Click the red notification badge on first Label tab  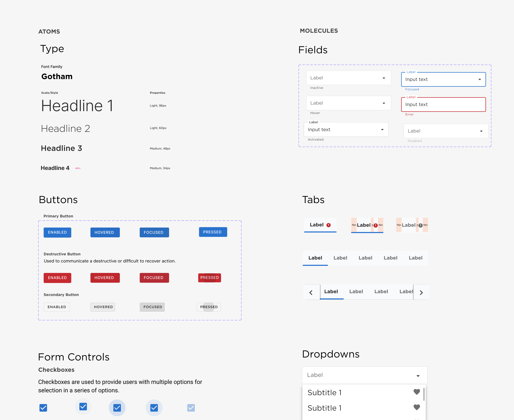tap(328, 225)
